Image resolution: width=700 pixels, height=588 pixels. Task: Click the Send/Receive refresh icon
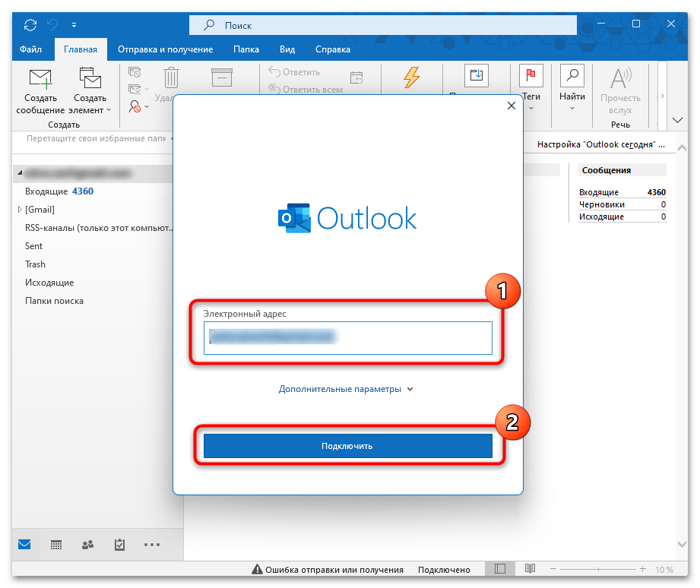30,24
